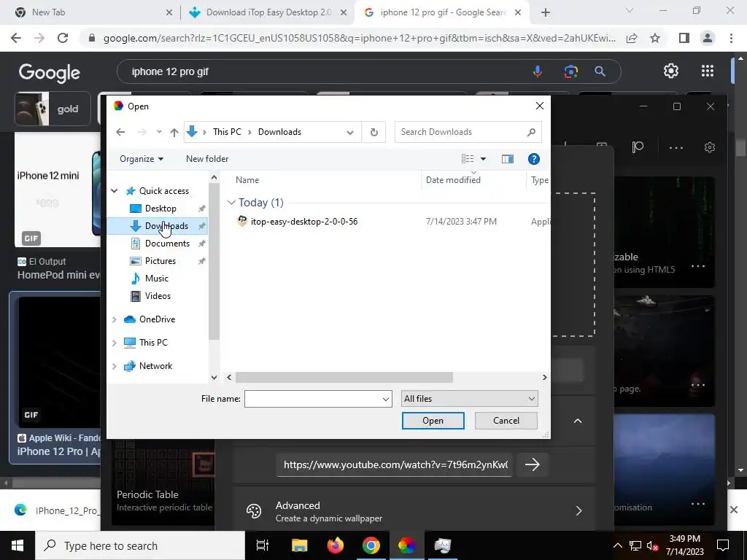
Task: Launch Firefox from the taskbar
Action: (x=336, y=545)
